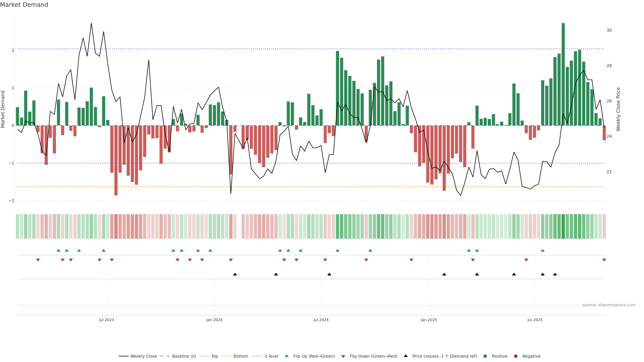
Task: Click the Market Demand chart title
Action: (x=24, y=5)
